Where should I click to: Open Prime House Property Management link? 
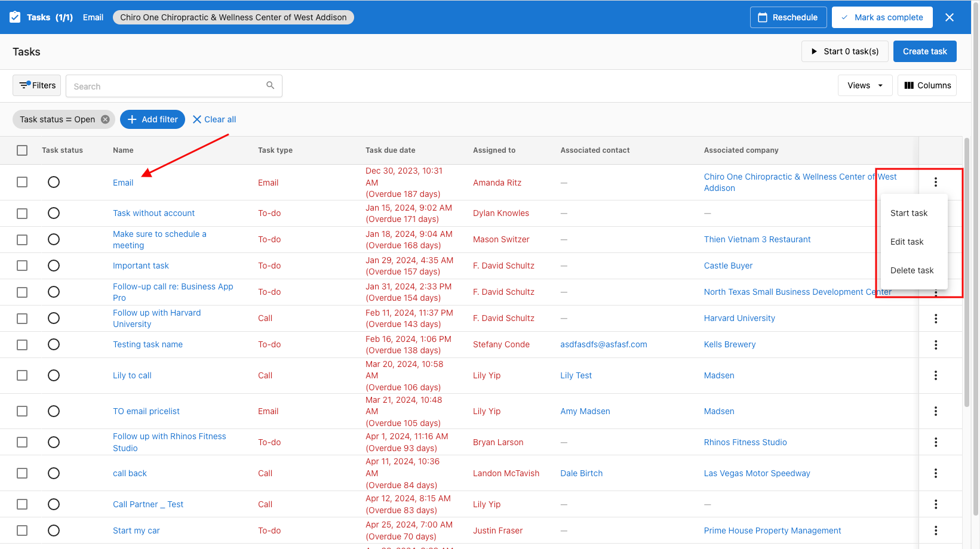[x=772, y=531]
